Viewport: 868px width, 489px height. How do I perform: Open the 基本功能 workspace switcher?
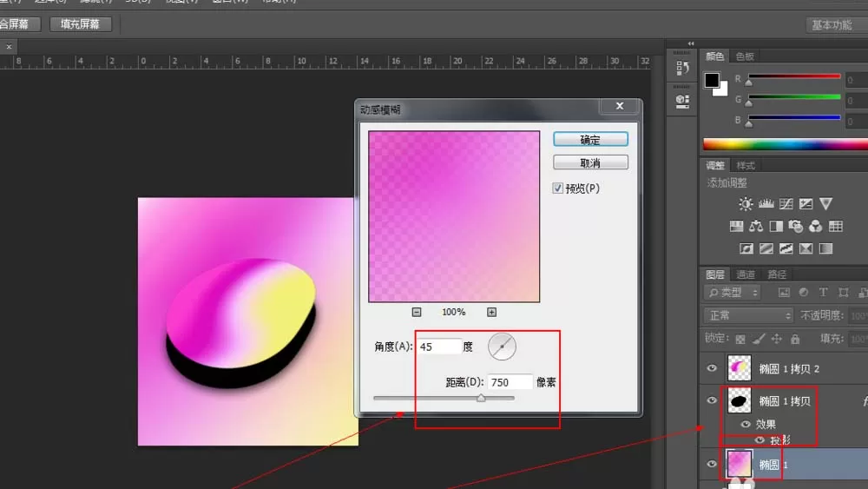tap(837, 25)
